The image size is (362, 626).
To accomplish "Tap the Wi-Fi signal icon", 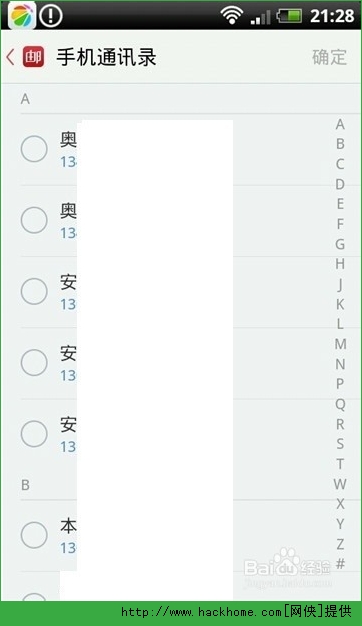I will pos(231,15).
